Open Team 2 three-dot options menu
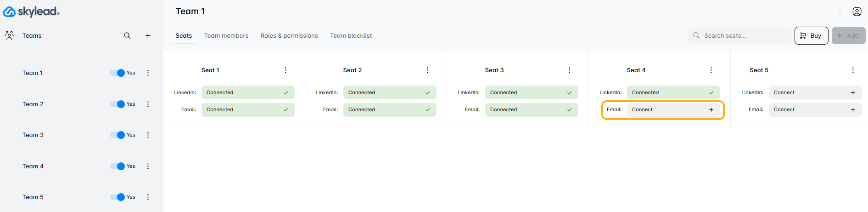This screenshot has height=212, width=868. (148, 104)
